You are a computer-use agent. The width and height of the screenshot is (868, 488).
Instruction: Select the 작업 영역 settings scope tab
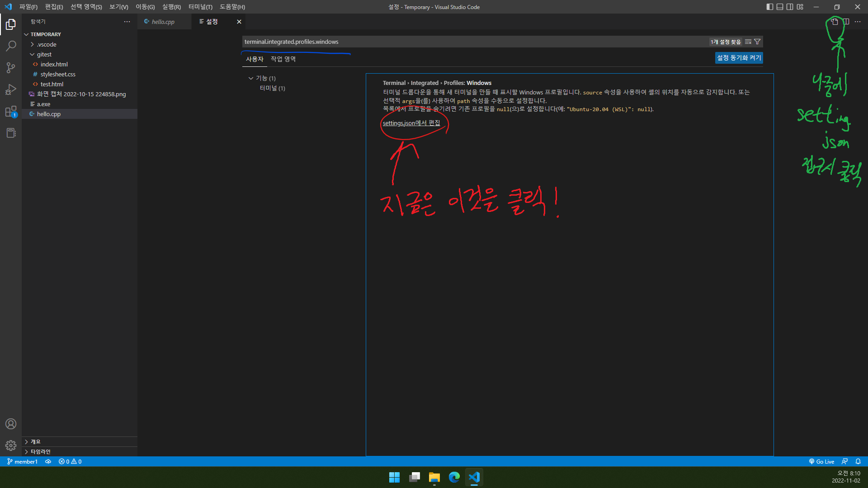tap(283, 59)
